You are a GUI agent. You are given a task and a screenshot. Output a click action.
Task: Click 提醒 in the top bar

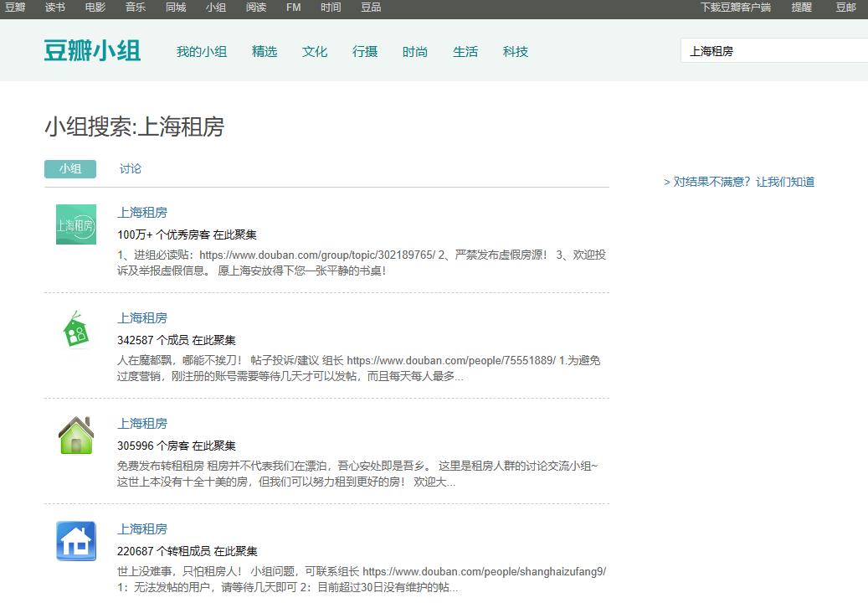click(802, 8)
